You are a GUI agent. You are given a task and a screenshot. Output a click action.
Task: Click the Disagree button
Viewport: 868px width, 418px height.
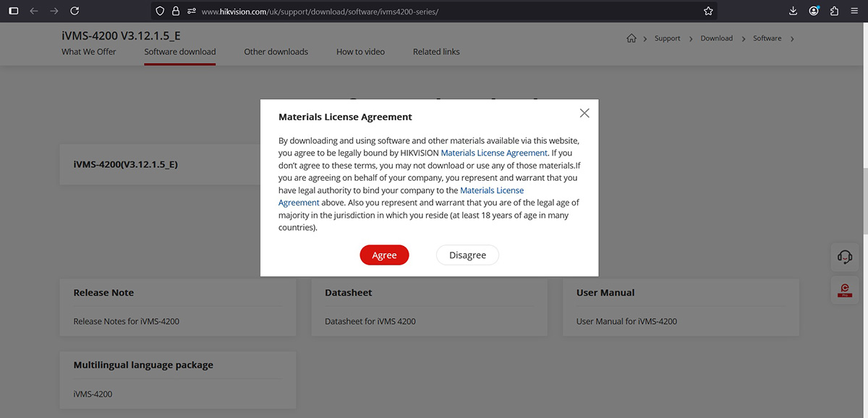pyautogui.click(x=467, y=255)
